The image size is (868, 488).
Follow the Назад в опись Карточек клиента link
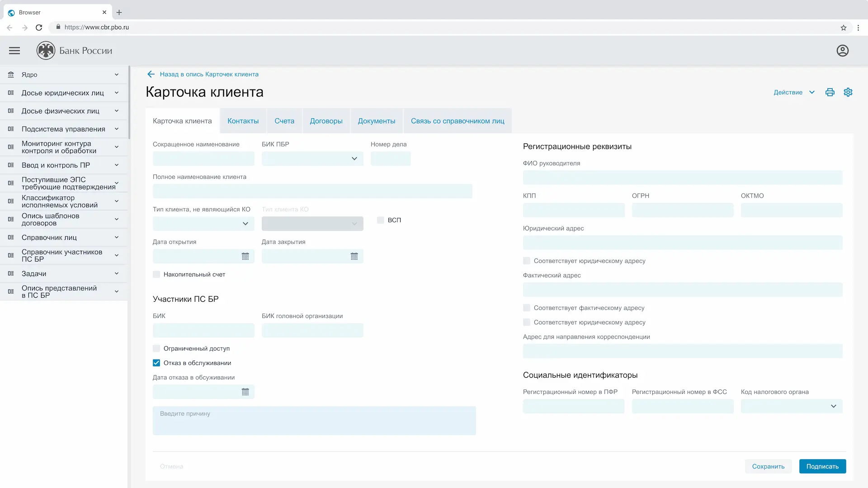point(209,74)
